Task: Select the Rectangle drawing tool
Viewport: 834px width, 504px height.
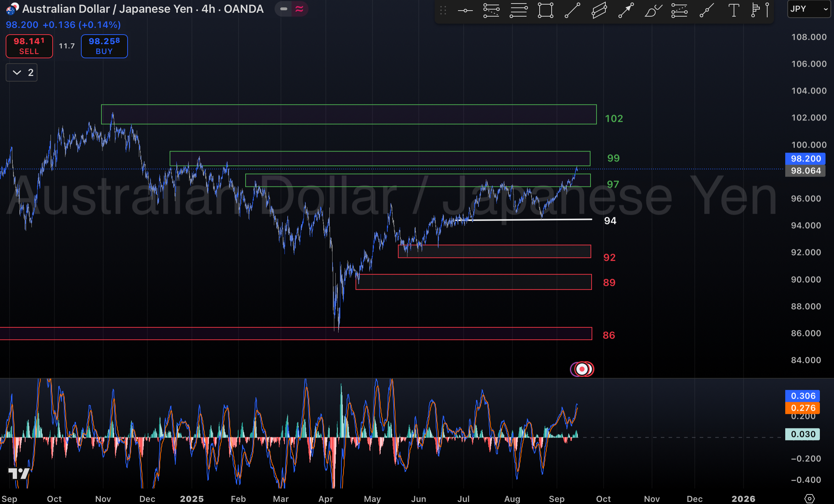Action: coord(545,10)
